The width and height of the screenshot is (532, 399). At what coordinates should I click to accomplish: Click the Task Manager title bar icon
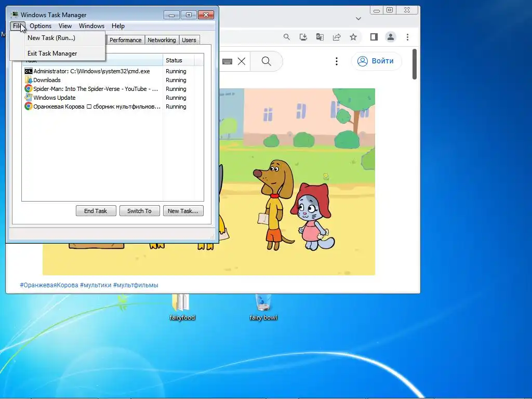14,15
